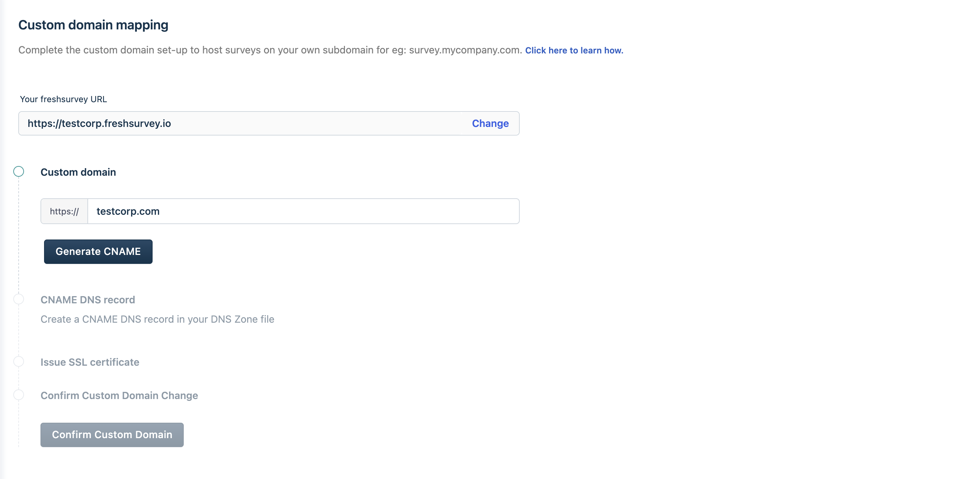The width and height of the screenshot is (980, 479).
Task: Click the freshsurvey URL field
Action: [244, 123]
